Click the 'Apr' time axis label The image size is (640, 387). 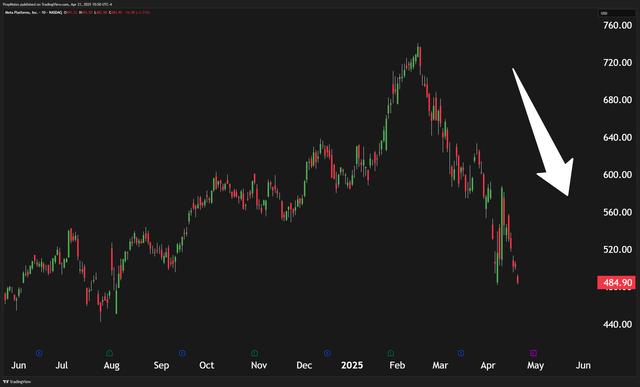[488, 366]
